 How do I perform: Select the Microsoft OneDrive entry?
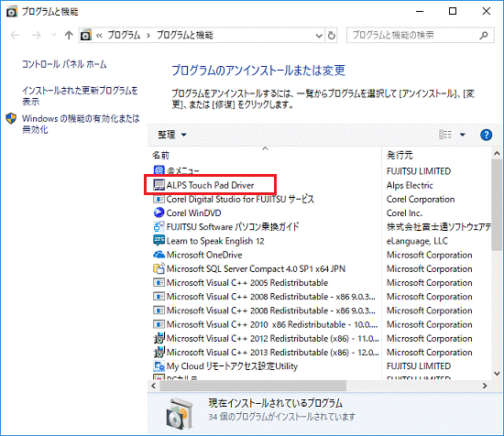point(204,255)
